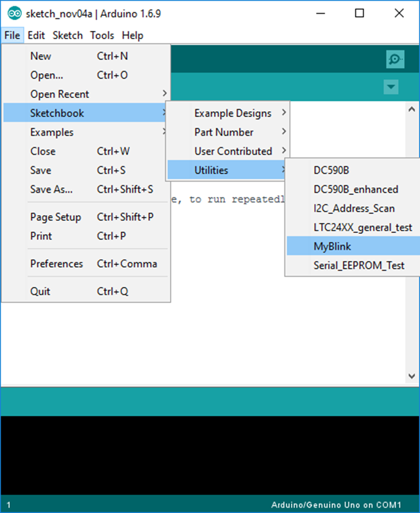This screenshot has width=420, height=513.
Task: Open the Tools menu
Action: (x=102, y=36)
